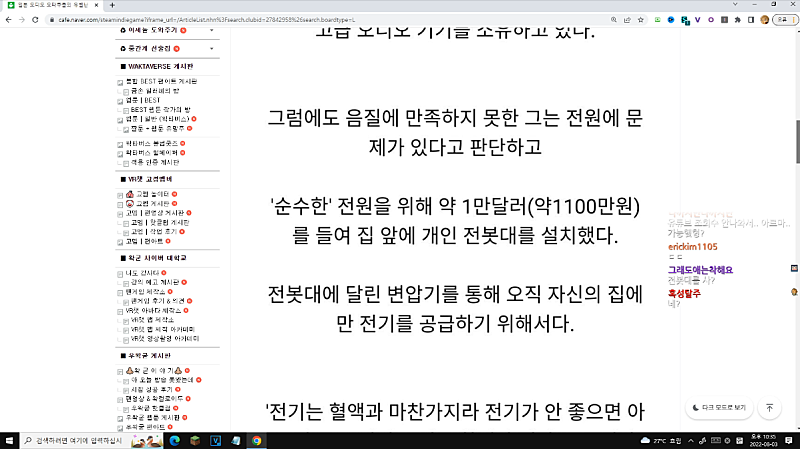Reload the page with the refresh icon
Image resolution: width=800 pixels, height=449 pixels.
[x=35, y=20]
